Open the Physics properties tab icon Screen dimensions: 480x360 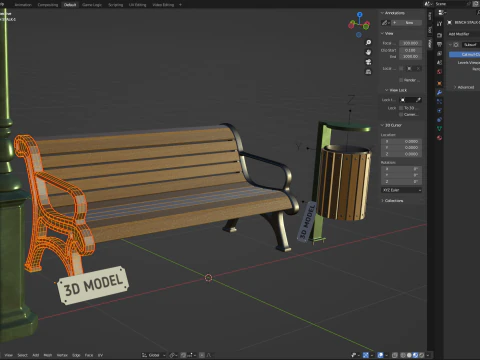439,110
